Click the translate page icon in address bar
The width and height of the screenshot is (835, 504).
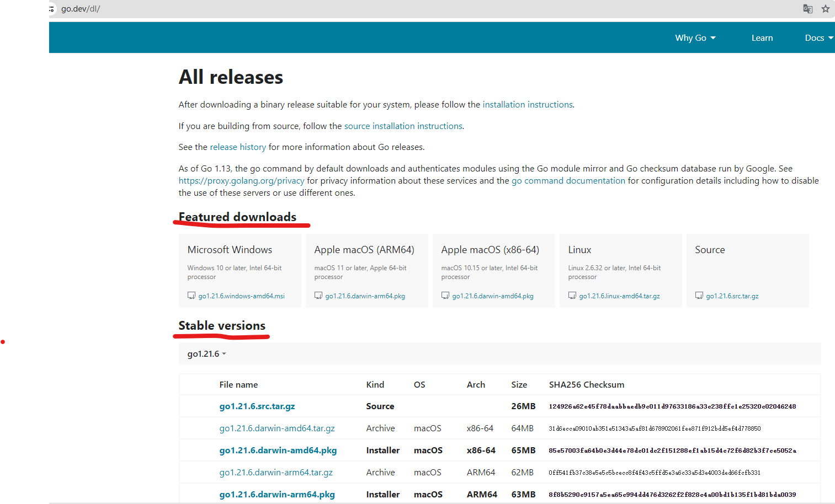[807, 9]
